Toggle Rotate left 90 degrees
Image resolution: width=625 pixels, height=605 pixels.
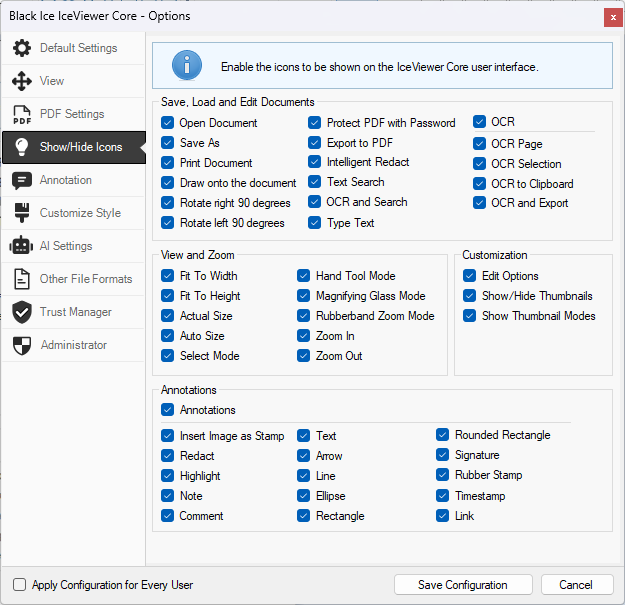167,222
